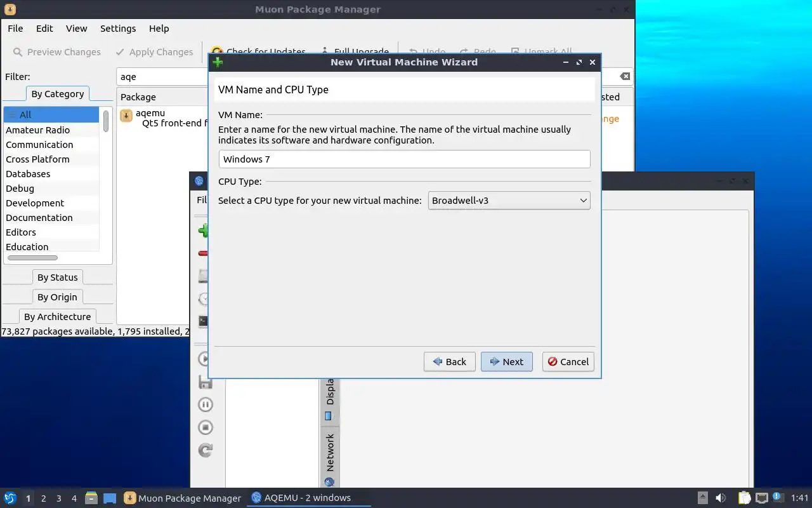This screenshot has height=508, width=812.
Task: Click the removable media eject tray icon
Action: pyautogui.click(x=703, y=498)
